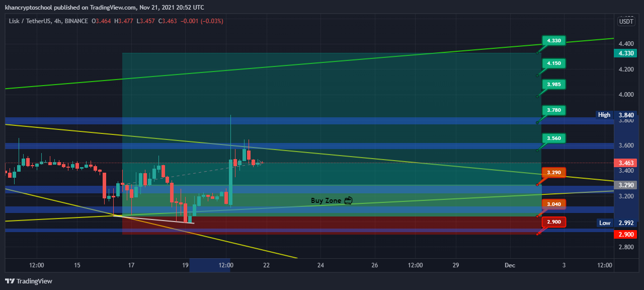This screenshot has height=290, width=644.
Task: Click the gray 3.290 price axis tag
Action: click(626, 185)
